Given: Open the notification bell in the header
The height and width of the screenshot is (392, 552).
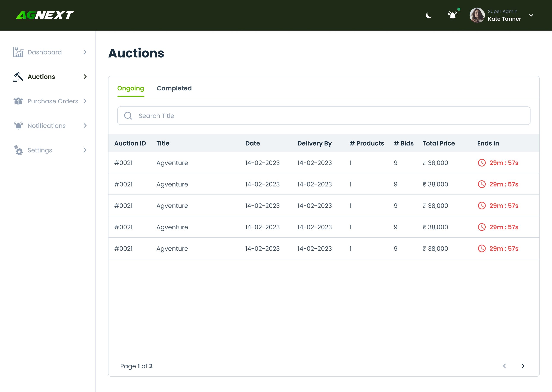Looking at the screenshot, I should point(452,16).
